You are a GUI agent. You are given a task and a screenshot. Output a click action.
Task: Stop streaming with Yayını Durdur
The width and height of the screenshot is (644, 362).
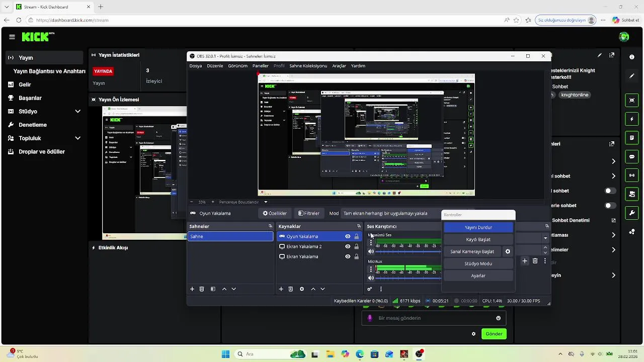point(478,227)
